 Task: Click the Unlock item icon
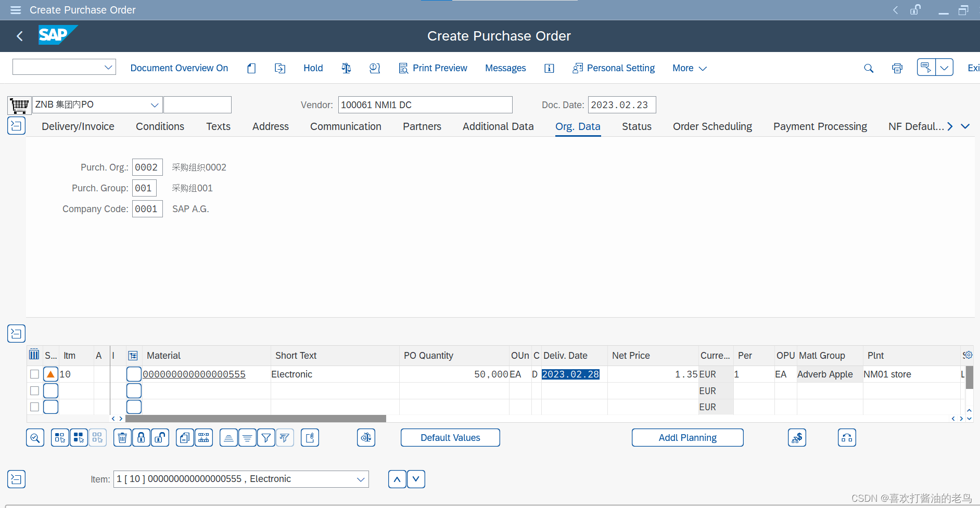(x=160, y=437)
